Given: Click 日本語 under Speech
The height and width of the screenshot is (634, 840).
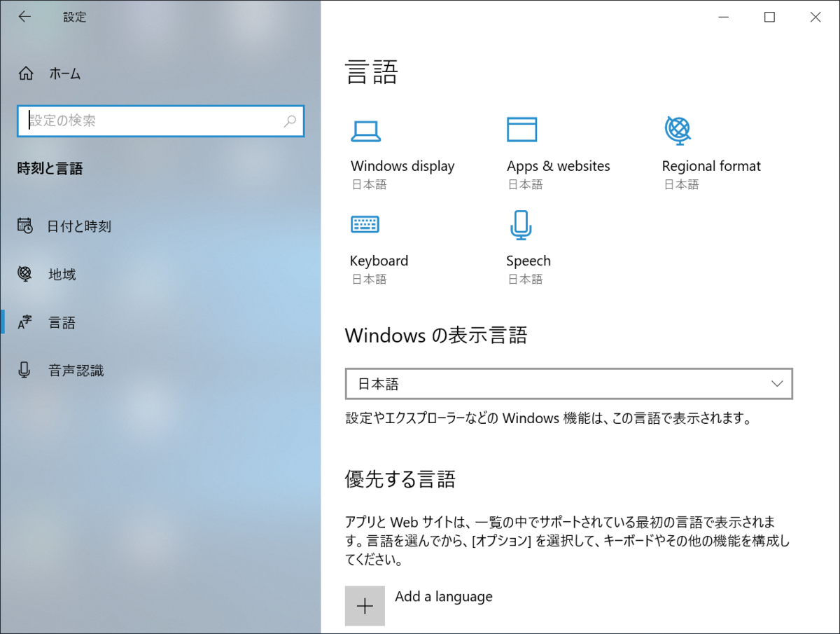Looking at the screenshot, I should [525, 280].
